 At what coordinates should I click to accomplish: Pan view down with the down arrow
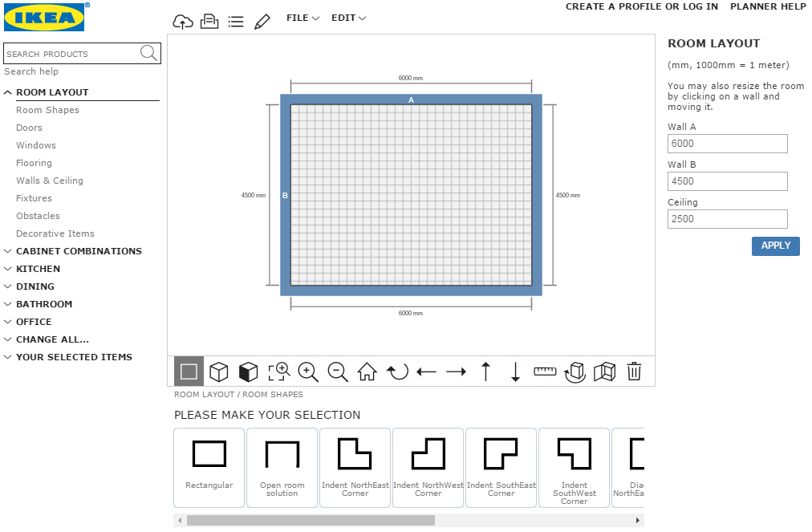(x=515, y=372)
